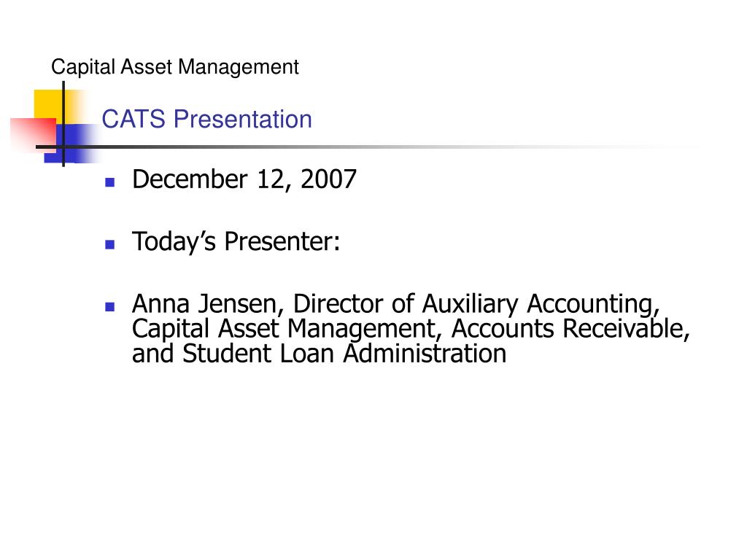Click the red gradient square graphic
747x560 pixels.
pos(32,135)
